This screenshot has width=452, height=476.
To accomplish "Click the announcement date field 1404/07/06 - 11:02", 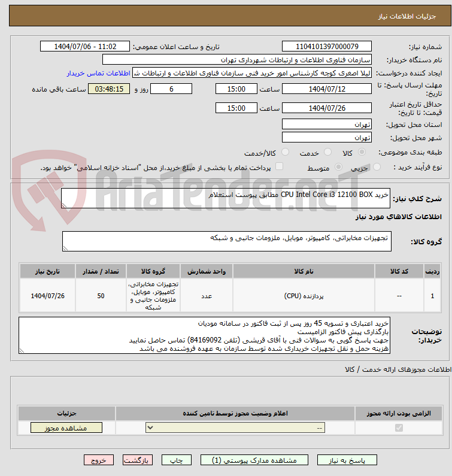I will [x=85, y=47].
